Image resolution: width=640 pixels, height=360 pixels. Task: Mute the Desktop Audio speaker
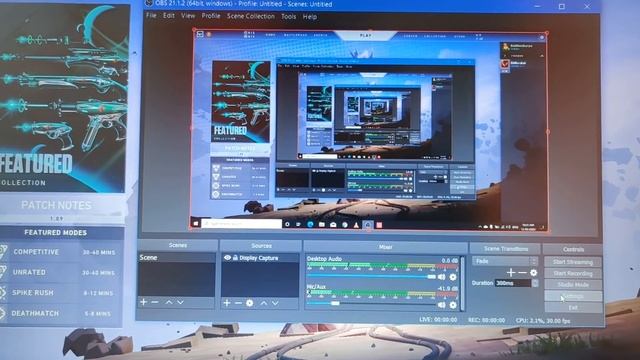pos(442,277)
